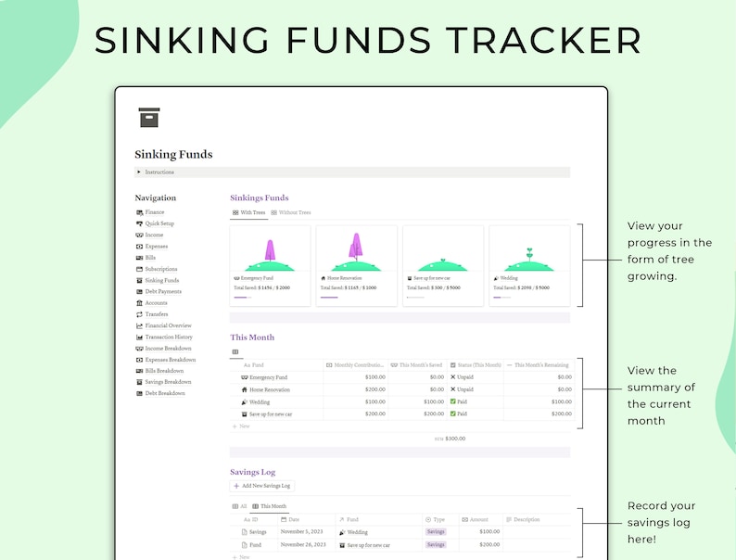736x560 pixels.
Task: Open the Expenses page link
Action: coord(157,246)
